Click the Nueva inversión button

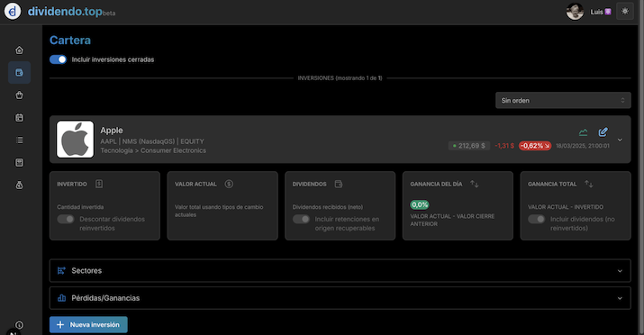point(88,325)
